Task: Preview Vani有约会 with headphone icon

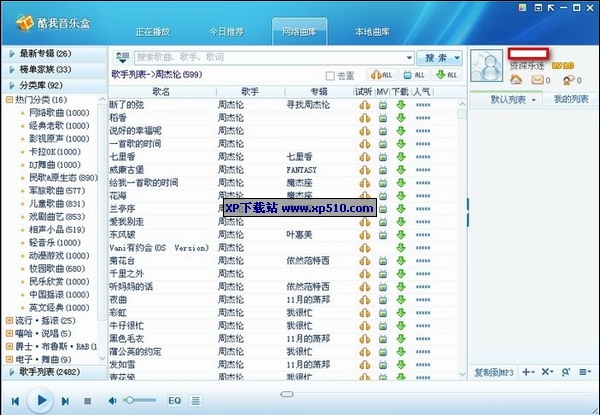Action: tap(365, 248)
